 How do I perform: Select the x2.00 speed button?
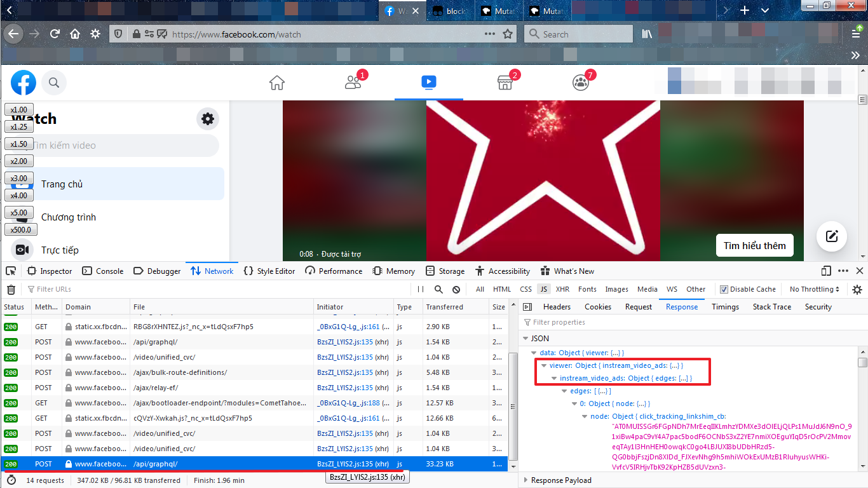19,161
